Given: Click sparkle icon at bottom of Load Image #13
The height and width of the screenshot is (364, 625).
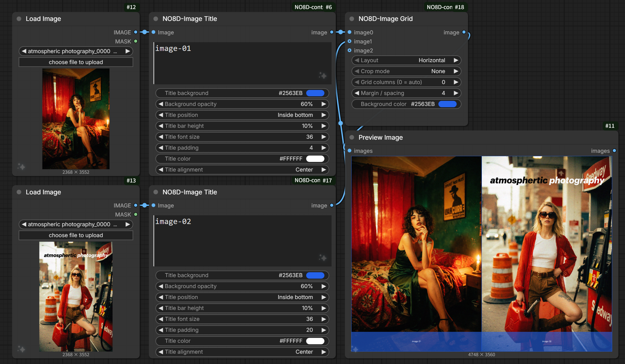Looking at the screenshot, I should [21, 349].
